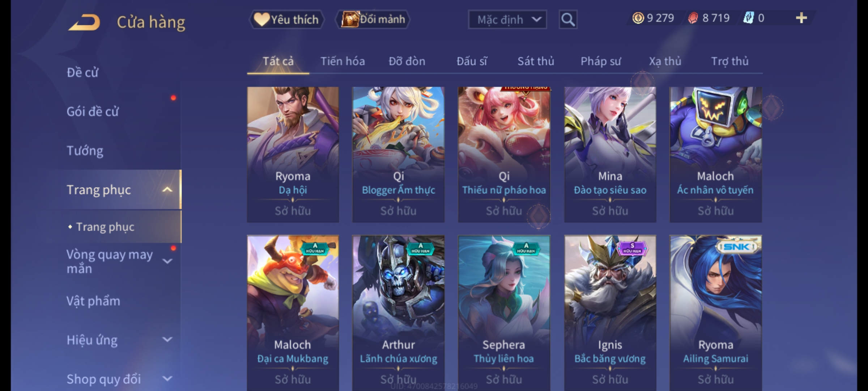The width and height of the screenshot is (868, 391).
Task: Tap the blue voucher currency icon
Action: tap(748, 18)
